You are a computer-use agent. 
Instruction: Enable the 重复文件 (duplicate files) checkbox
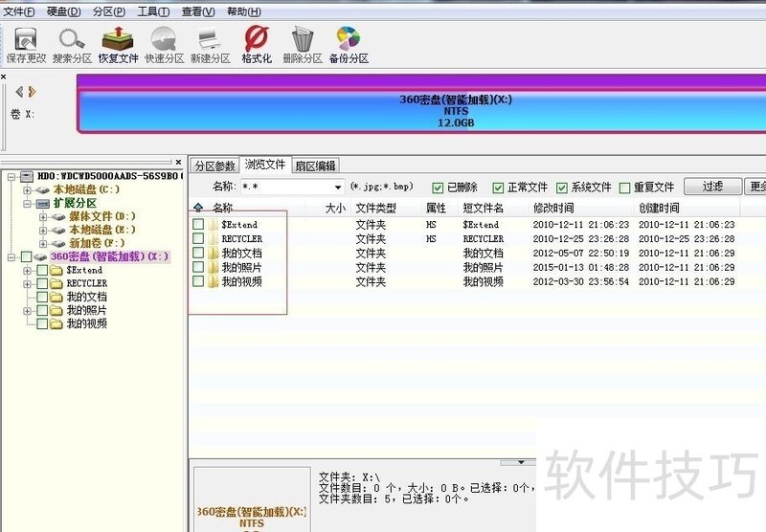(x=624, y=188)
